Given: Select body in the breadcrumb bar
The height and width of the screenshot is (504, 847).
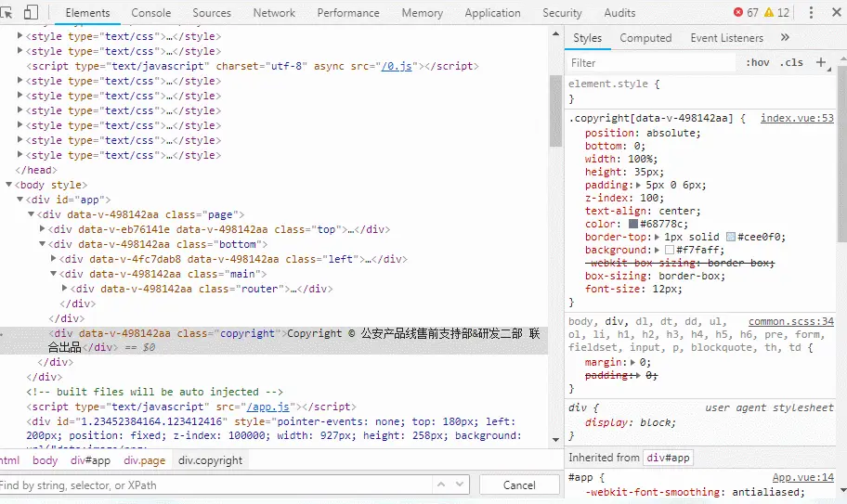Looking at the screenshot, I should point(45,460).
